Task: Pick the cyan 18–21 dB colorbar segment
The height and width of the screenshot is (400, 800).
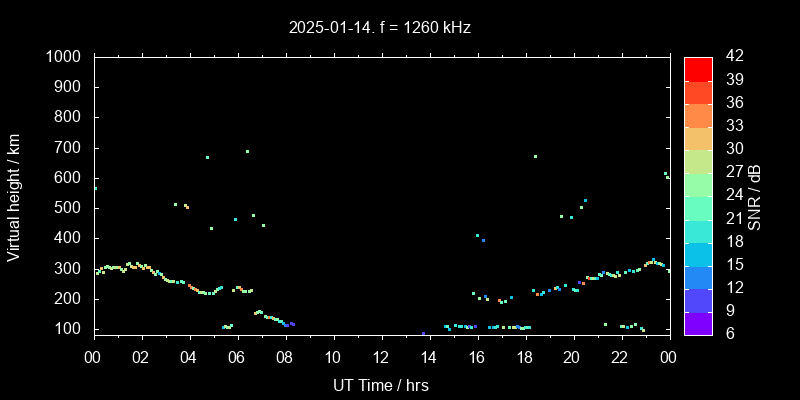Action: (x=698, y=230)
